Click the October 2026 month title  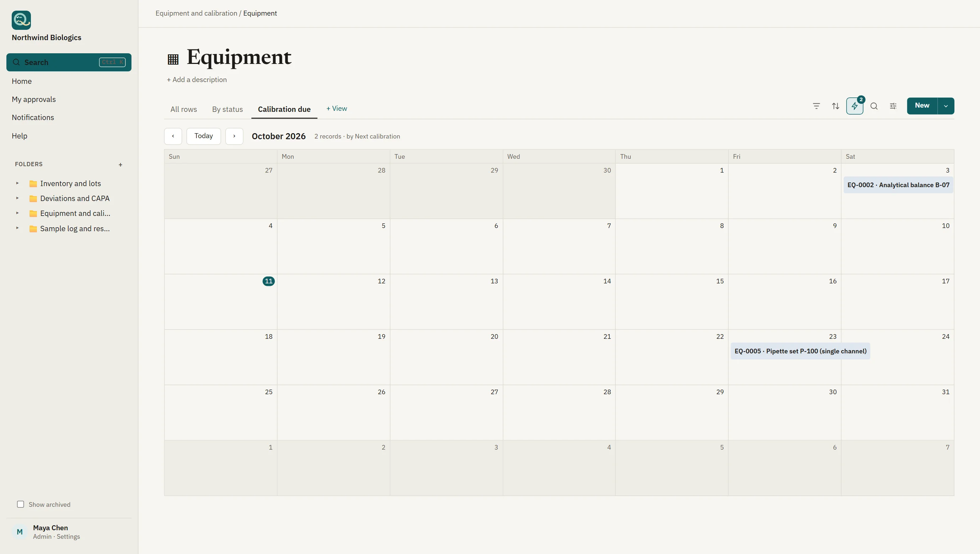pyautogui.click(x=278, y=136)
